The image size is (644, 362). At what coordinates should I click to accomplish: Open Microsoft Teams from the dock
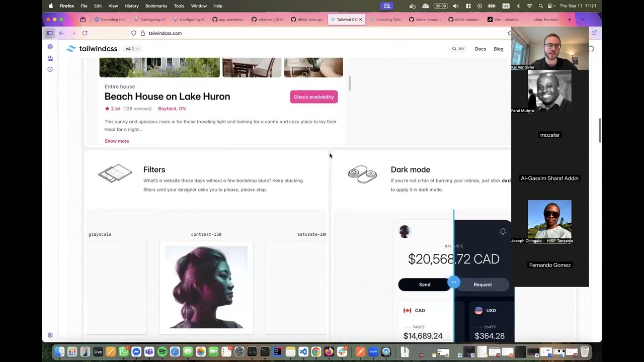pyautogui.click(x=149, y=352)
